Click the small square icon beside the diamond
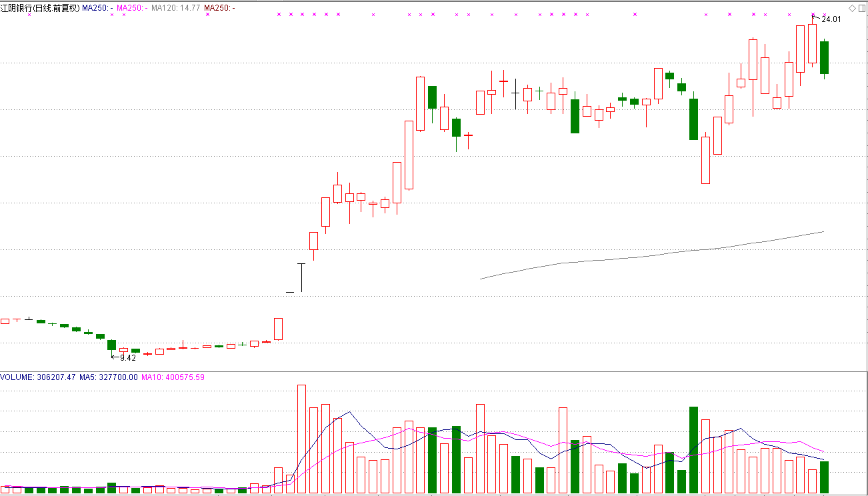 point(861,8)
